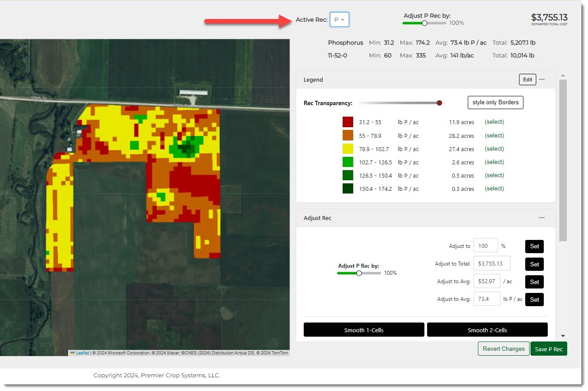This screenshot has height=391, width=588.
Task: Click the dark red legend swatch
Action: coord(347,122)
